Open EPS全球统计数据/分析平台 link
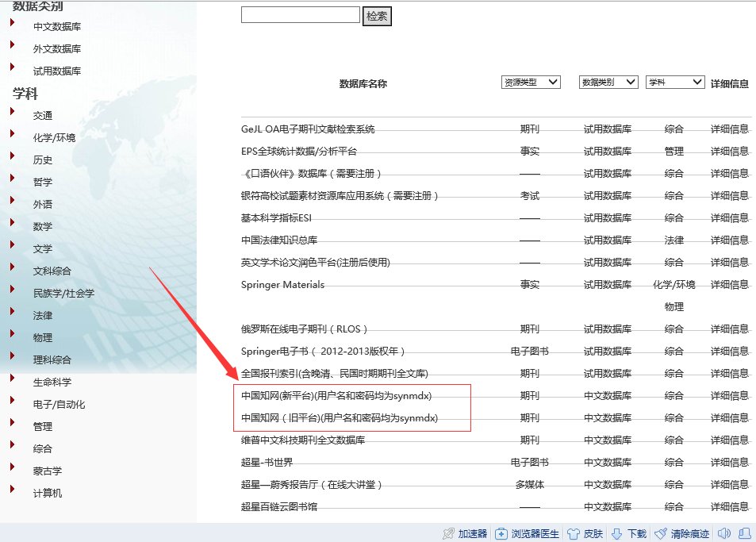Screen dimensions: 756x542 [x=299, y=151]
